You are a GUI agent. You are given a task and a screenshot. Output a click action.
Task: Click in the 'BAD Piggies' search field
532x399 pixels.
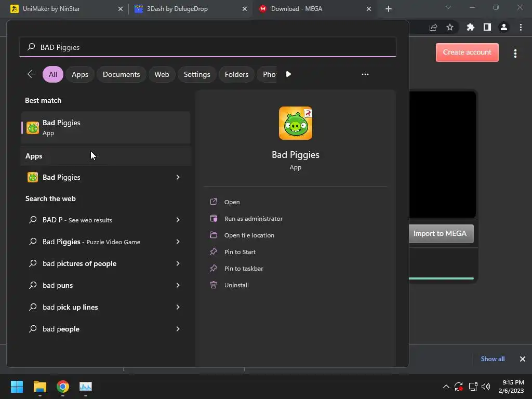click(208, 47)
